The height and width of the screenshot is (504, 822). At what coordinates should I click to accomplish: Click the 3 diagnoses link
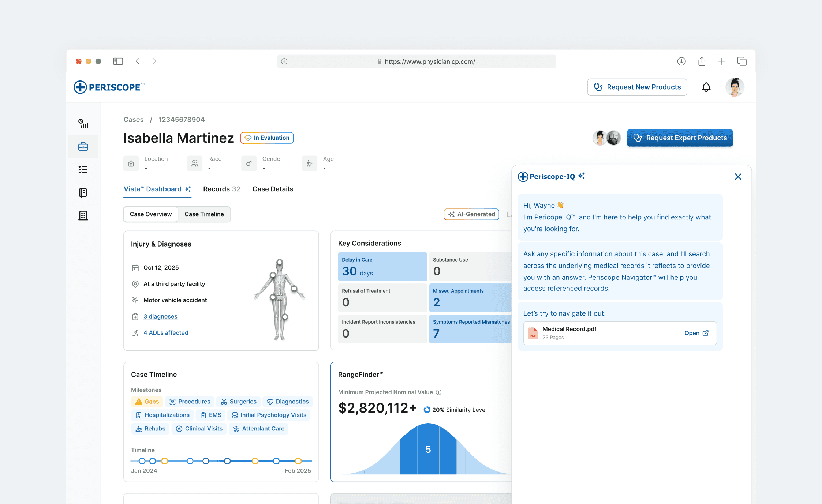click(160, 316)
